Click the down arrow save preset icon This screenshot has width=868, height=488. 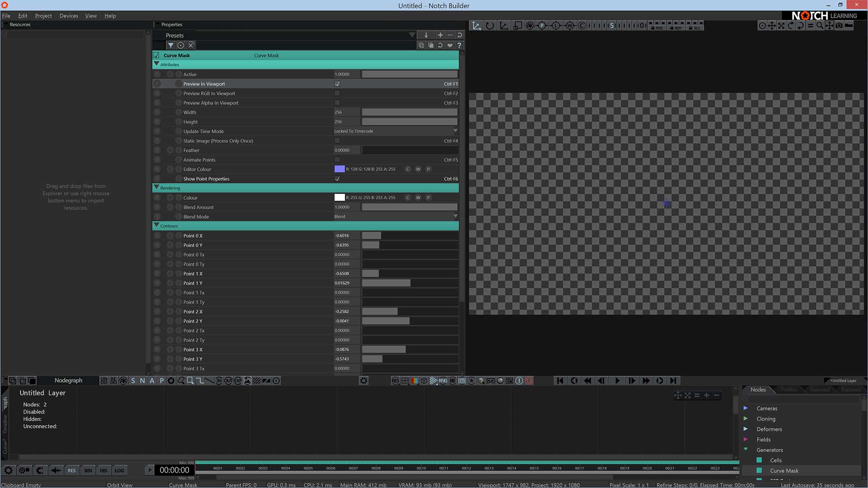coord(426,35)
